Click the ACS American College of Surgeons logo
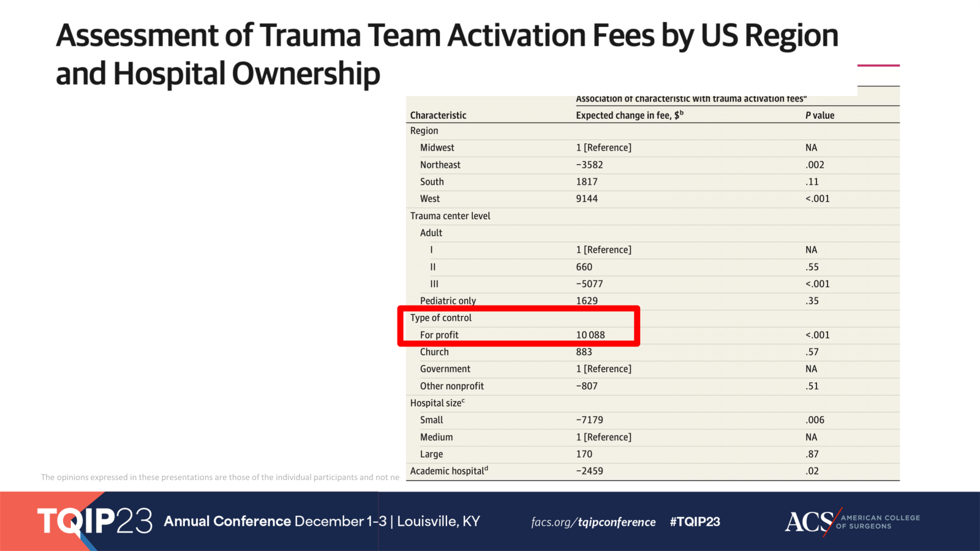Image resolution: width=980 pixels, height=551 pixels. pyautogui.click(x=851, y=522)
